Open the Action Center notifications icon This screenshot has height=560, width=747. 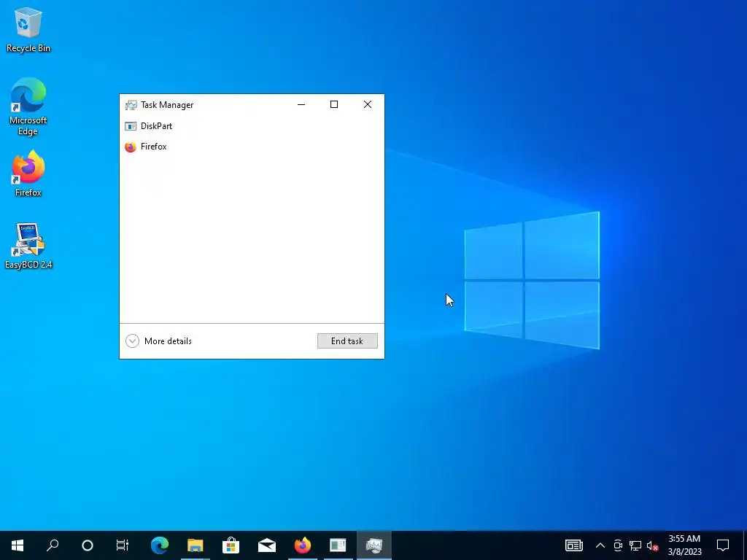point(723,545)
